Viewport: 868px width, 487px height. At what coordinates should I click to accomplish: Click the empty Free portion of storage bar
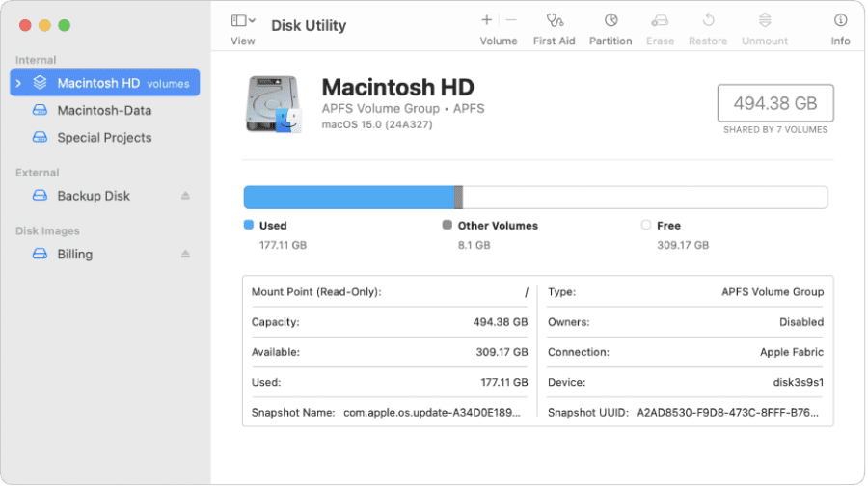click(645, 198)
